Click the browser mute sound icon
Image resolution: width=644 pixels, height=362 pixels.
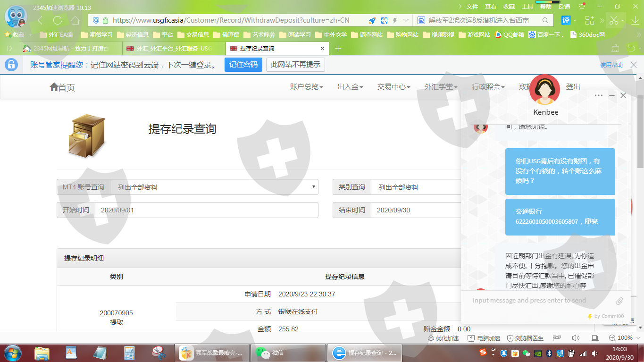click(576, 338)
